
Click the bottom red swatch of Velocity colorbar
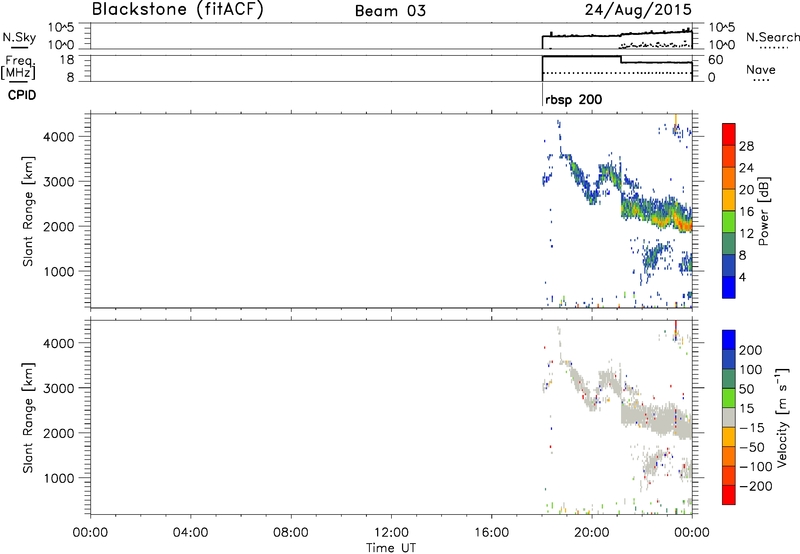point(729,495)
